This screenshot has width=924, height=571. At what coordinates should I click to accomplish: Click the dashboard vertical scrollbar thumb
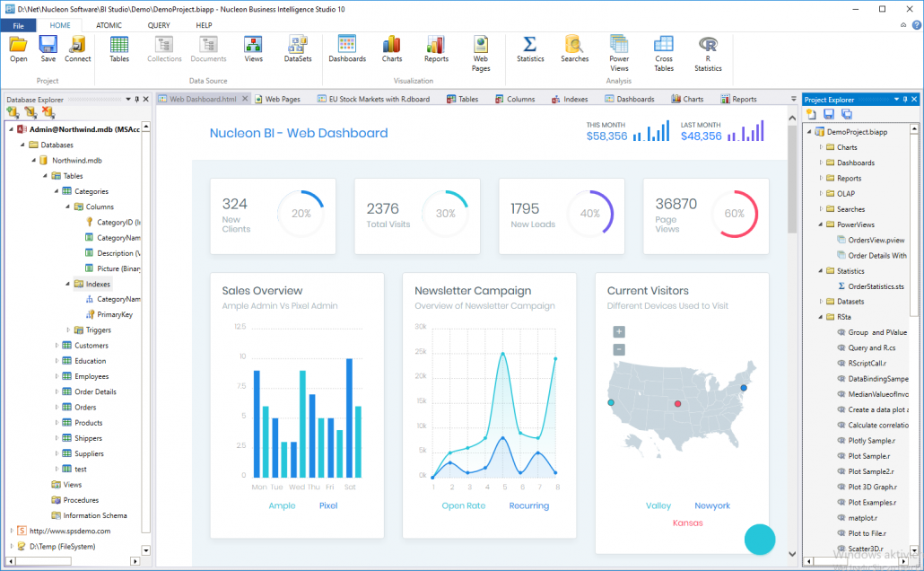(792, 178)
